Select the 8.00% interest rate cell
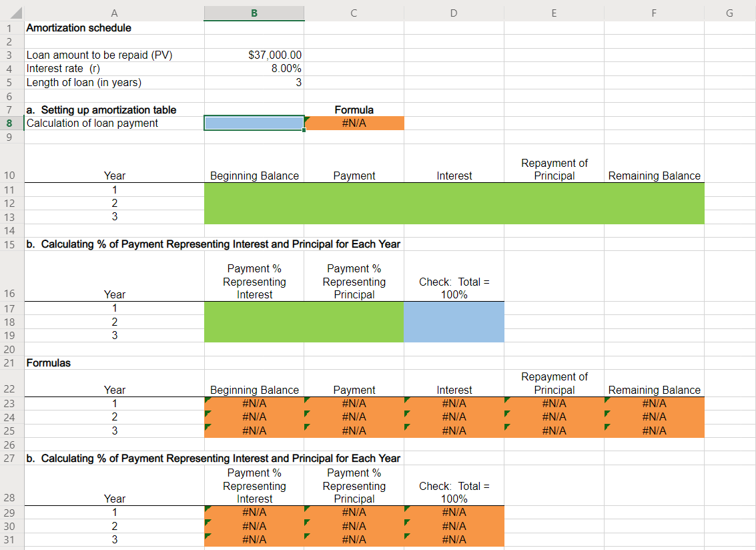The height and width of the screenshot is (550, 756). pyautogui.click(x=254, y=68)
